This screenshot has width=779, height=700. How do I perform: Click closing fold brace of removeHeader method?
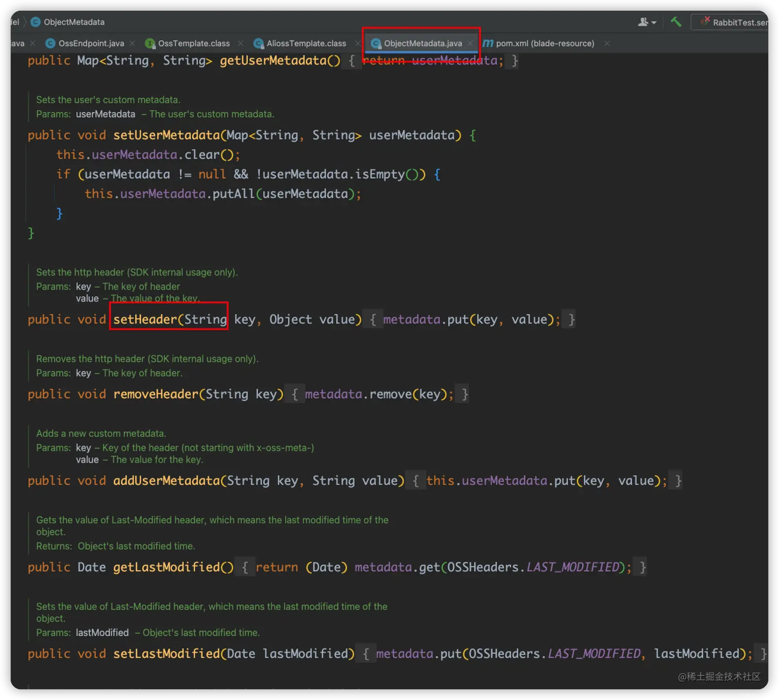click(x=465, y=395)
